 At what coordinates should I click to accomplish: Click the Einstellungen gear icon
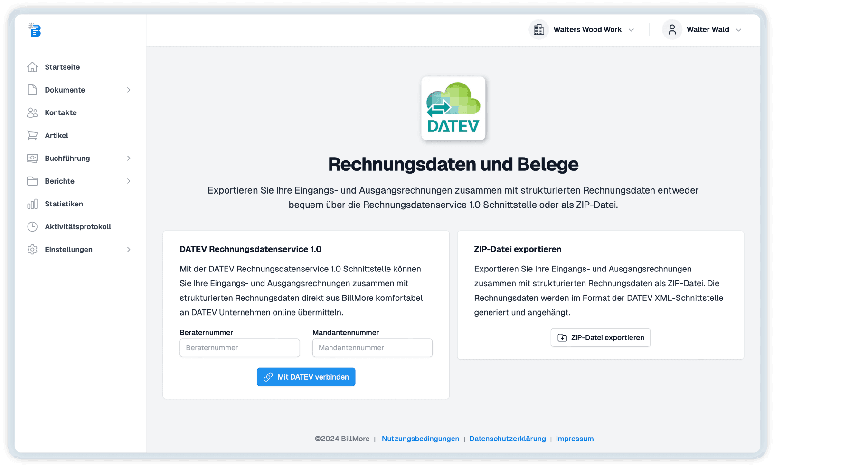coord(32,249)
